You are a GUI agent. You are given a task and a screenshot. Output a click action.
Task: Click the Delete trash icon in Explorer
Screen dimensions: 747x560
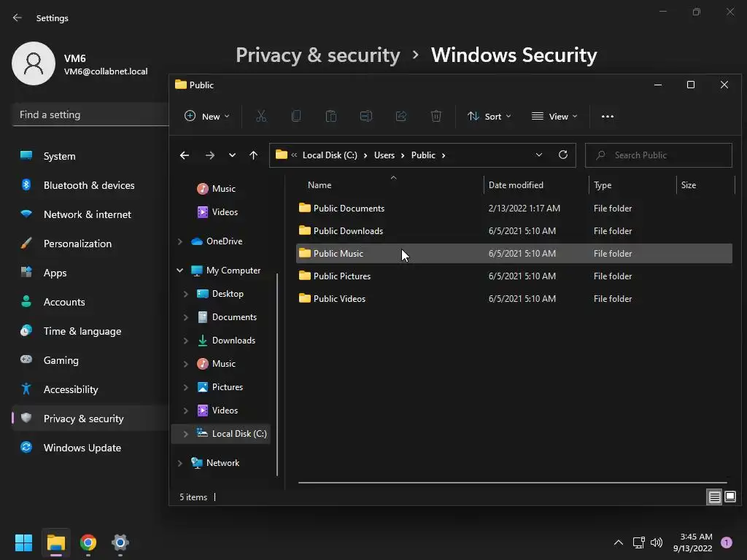pyautogui.click(x=436, y=116)
